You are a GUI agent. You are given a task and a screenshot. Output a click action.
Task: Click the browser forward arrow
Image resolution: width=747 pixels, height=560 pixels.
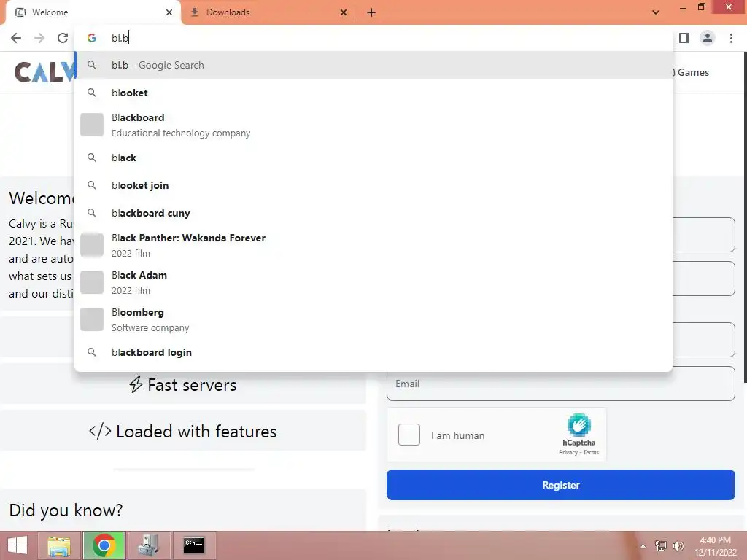point(39,38)
